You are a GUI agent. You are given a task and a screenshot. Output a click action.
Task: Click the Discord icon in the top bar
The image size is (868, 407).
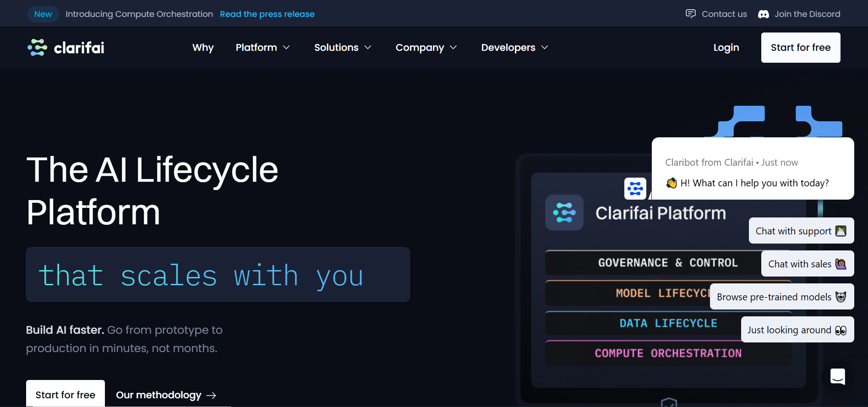point(764,14)
